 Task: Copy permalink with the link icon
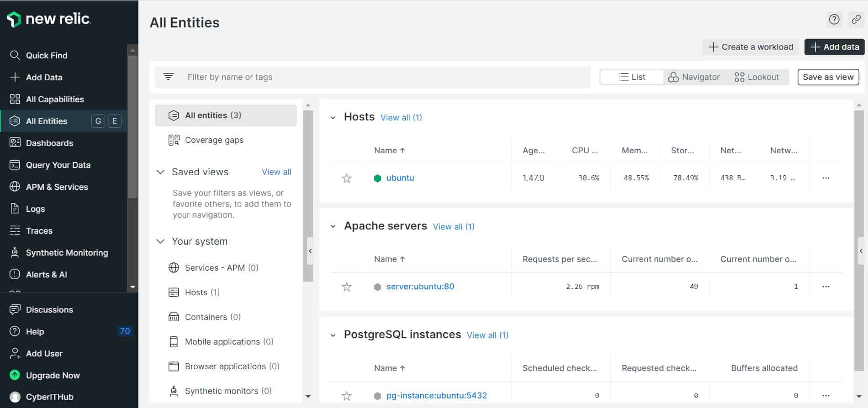tap(856, 19)
